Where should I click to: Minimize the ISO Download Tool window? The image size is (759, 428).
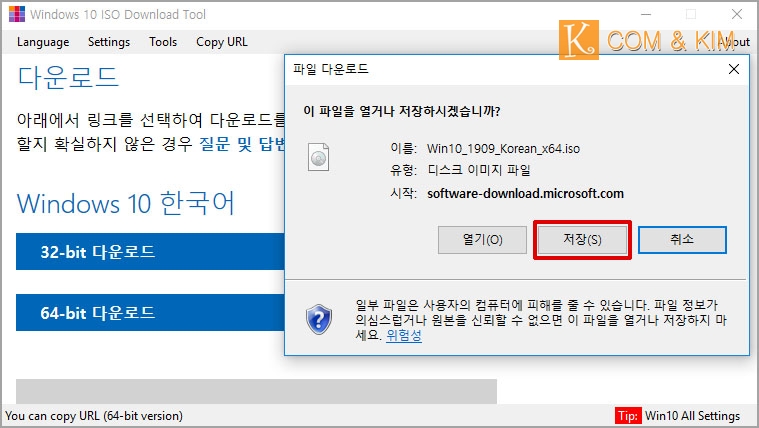click(x=646, y=15)
